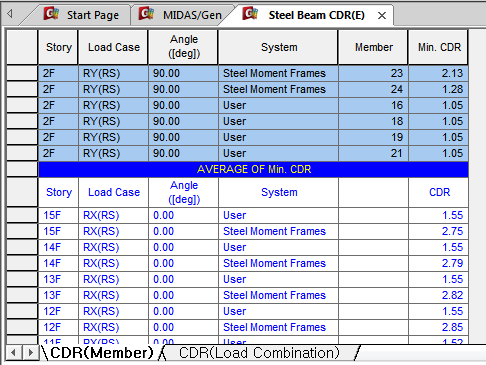Viewport: 486px width, 365px height.
Task: Click the tab strip left scroll arrow
Action: (x=10, y=14)
